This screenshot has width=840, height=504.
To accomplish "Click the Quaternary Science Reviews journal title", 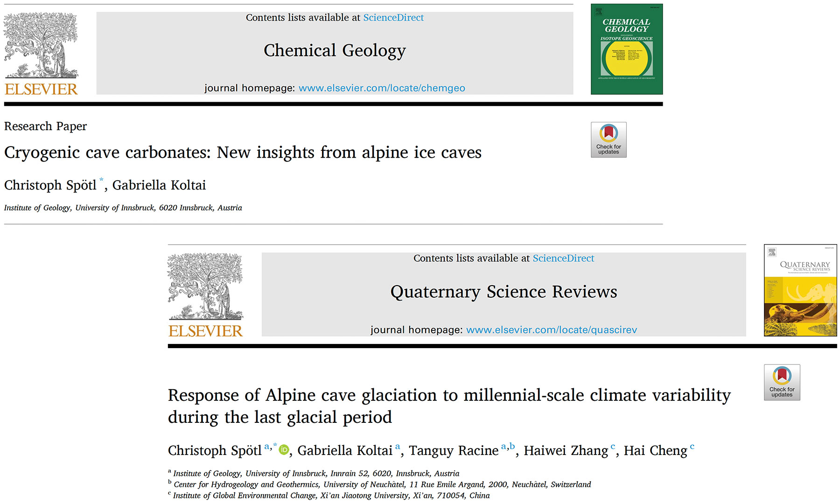I will coord(504,292).
